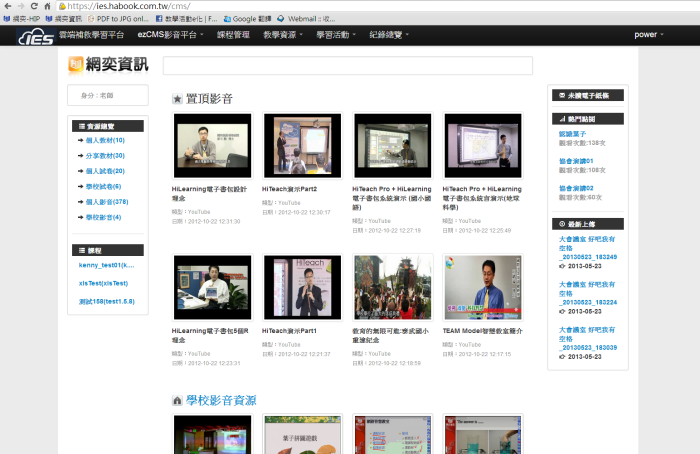700x454 pixels.
Task: Open the TEAM Model video thumbnail
Action: [x=483, y=287]
